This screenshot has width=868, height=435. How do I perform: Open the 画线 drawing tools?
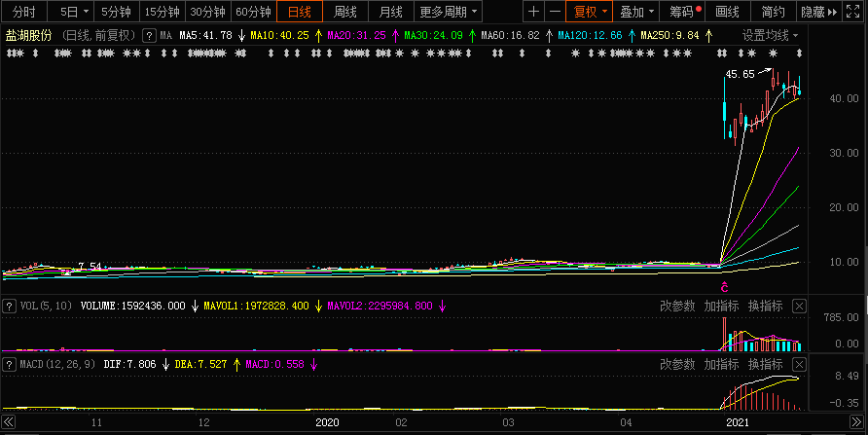pos(728,12)
